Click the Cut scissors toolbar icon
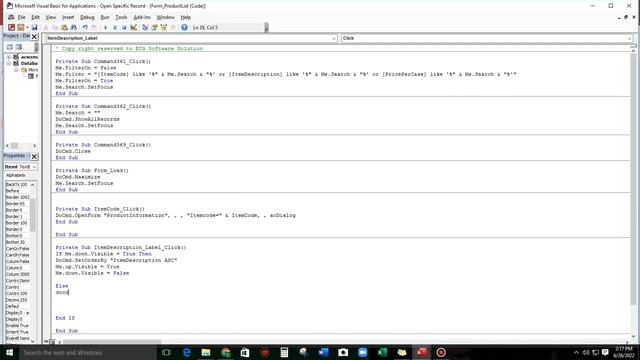The image size is (640, 360). point(46,27)
